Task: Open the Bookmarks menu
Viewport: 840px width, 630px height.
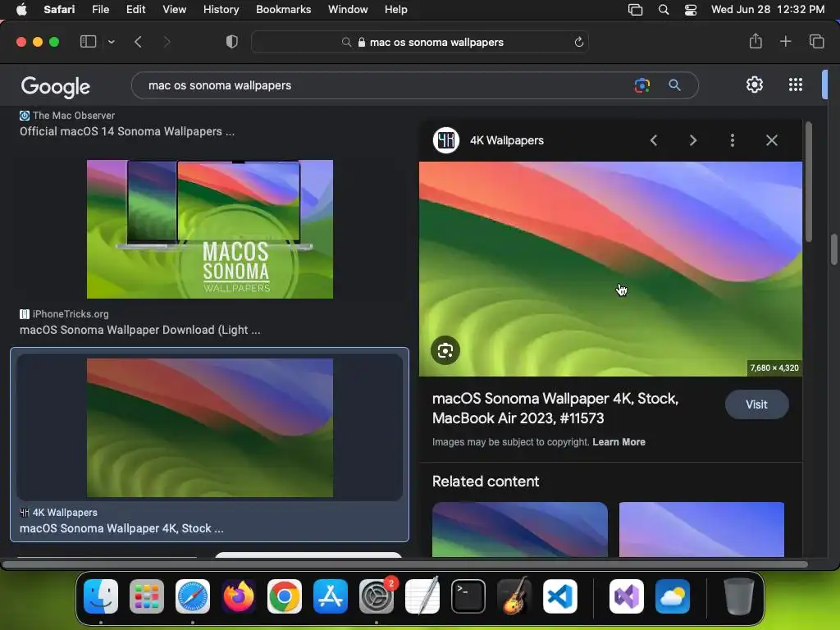Action: click(x=283, y=9)
